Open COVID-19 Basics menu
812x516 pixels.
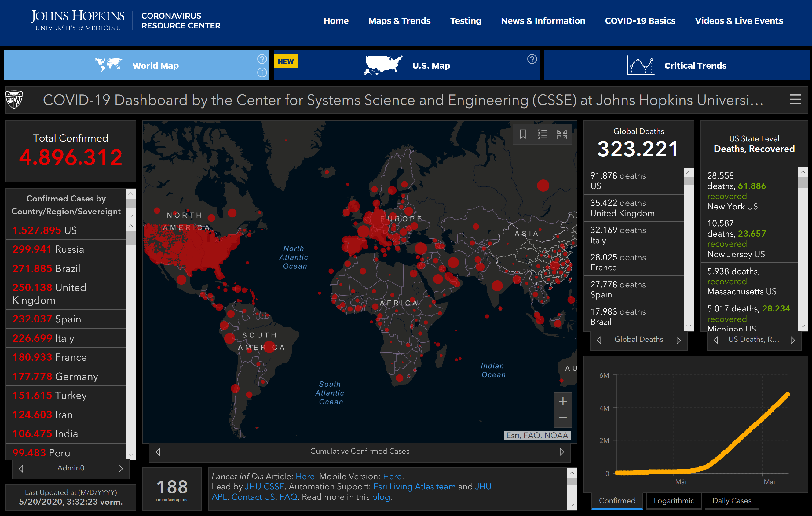[x=640, y=21]
